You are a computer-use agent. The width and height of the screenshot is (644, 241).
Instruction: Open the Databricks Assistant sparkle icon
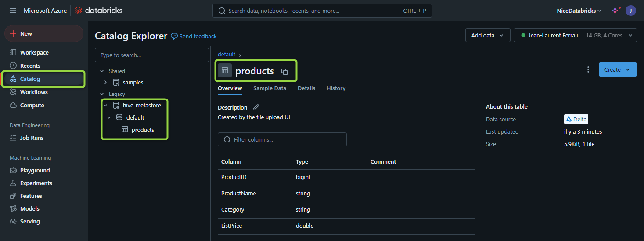pos(615,11)
